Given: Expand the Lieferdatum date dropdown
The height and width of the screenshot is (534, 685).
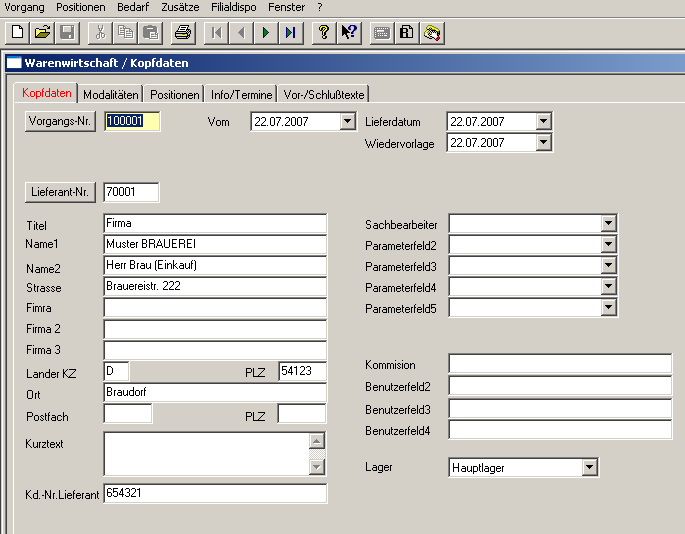Looking at the screenshot, I should click(x=543, y=122).
